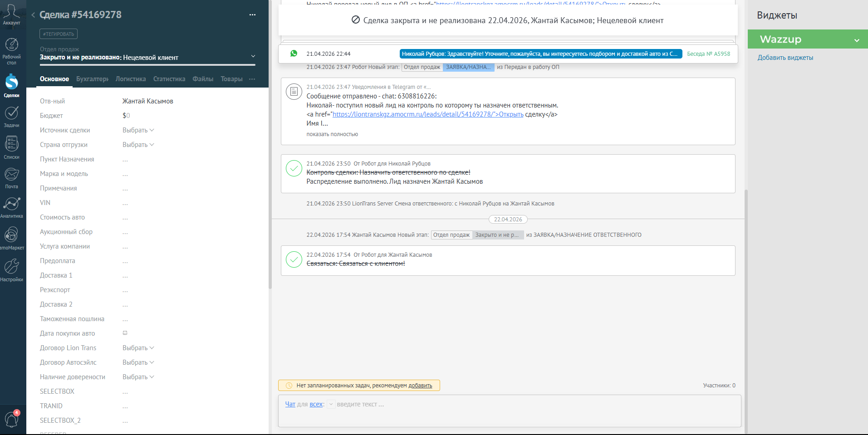This screenshot has height=435, width=868.
Task: Collapse the Wazzup widget panel
Action: 857,40
